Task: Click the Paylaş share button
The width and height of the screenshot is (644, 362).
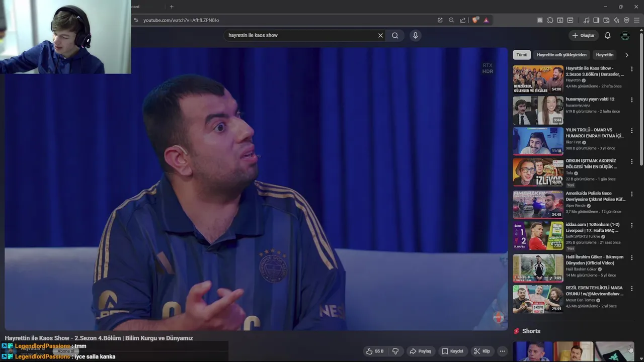Action: (x=421, y=351)
